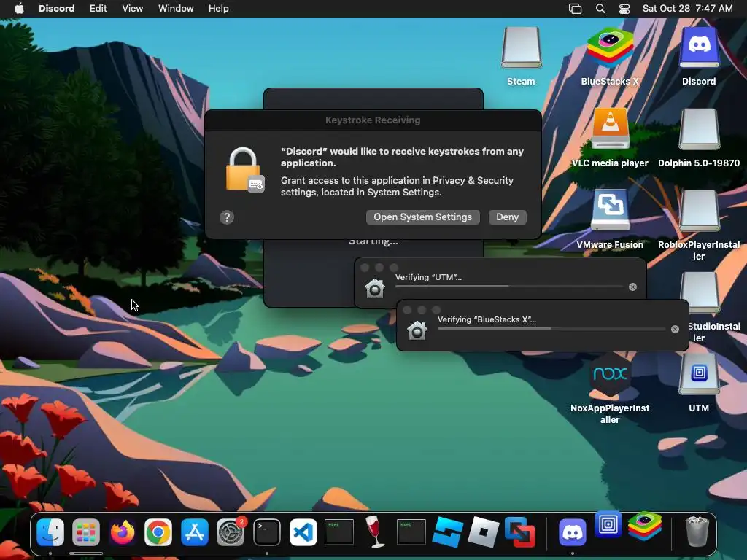Open Google Chrome from the Dock
Viewport: 747px width, 560px height.
(158, 532)
